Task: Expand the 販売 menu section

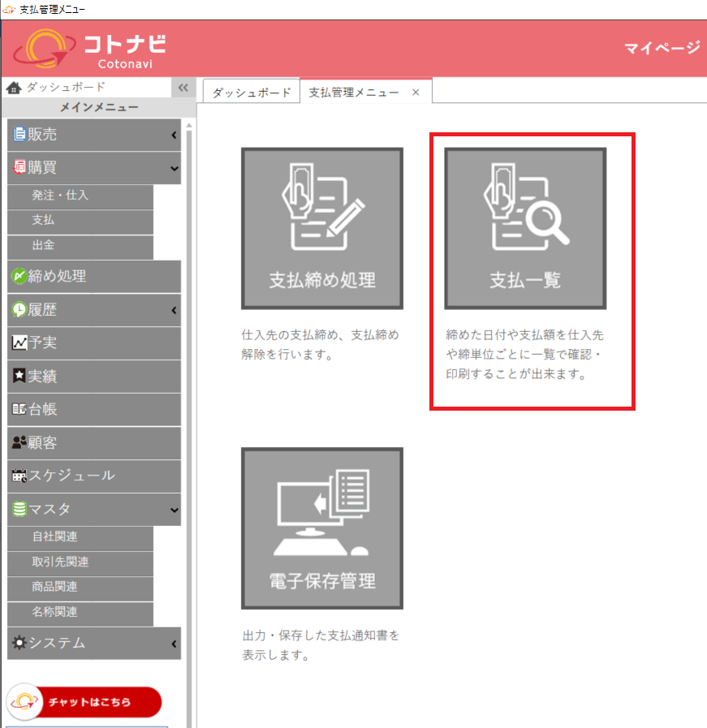Action: click(x=93, y=136)
